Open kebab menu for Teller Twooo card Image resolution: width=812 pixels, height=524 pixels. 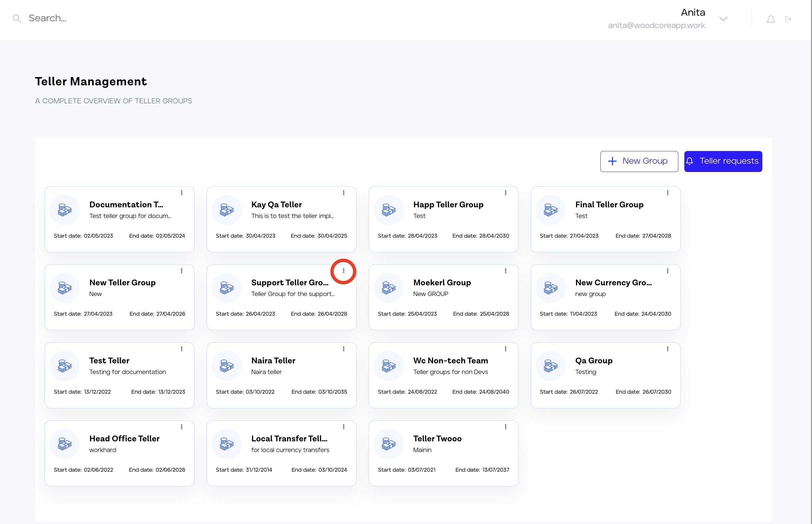(506, 427)
